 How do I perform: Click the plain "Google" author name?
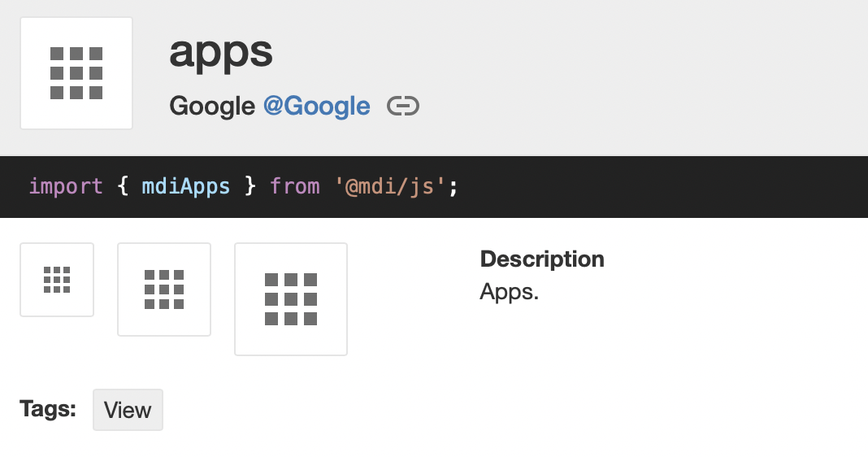tap(211, 107)
